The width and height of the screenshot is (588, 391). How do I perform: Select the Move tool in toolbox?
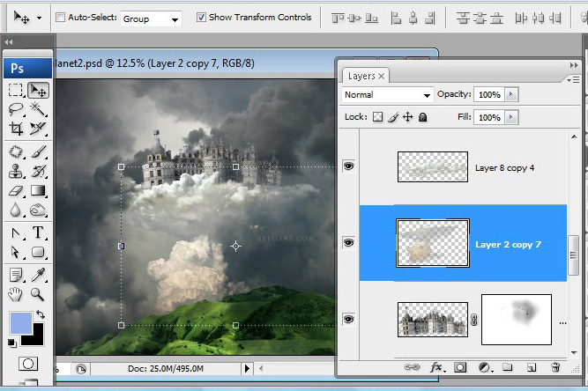(38, 90)
